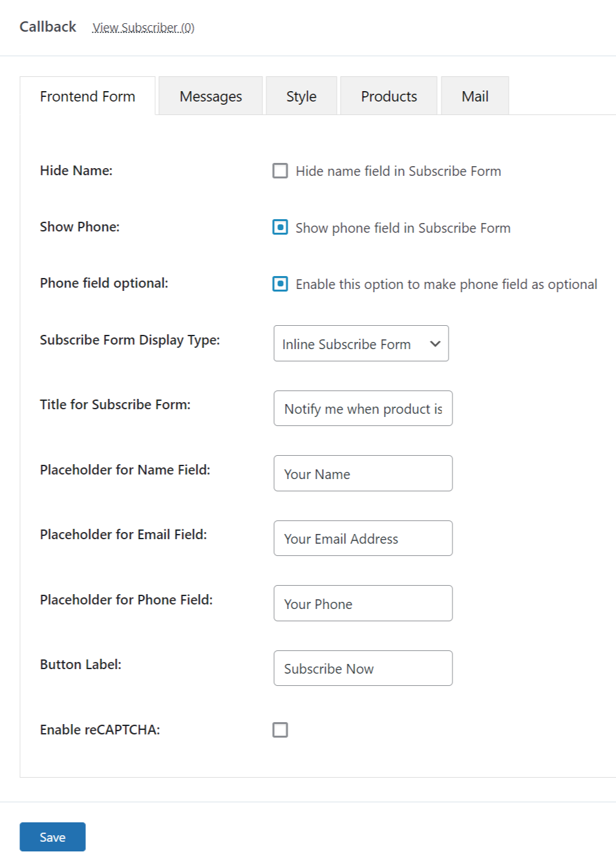Select the Your Phone placeholder field

[x=363, y=604]
